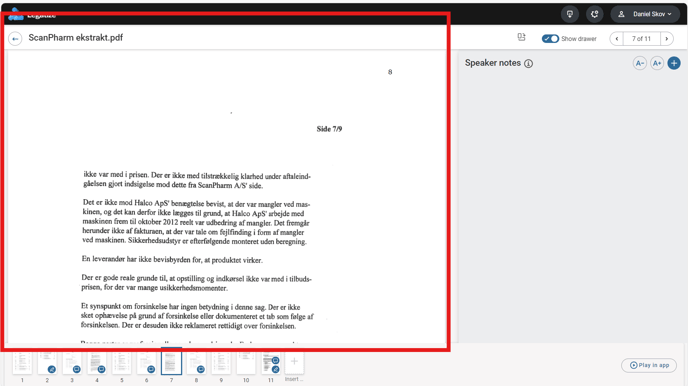This screenshot has width=688, height=386.
Task: Add a speaker note with blue plus button
Action: coord(674,63)
